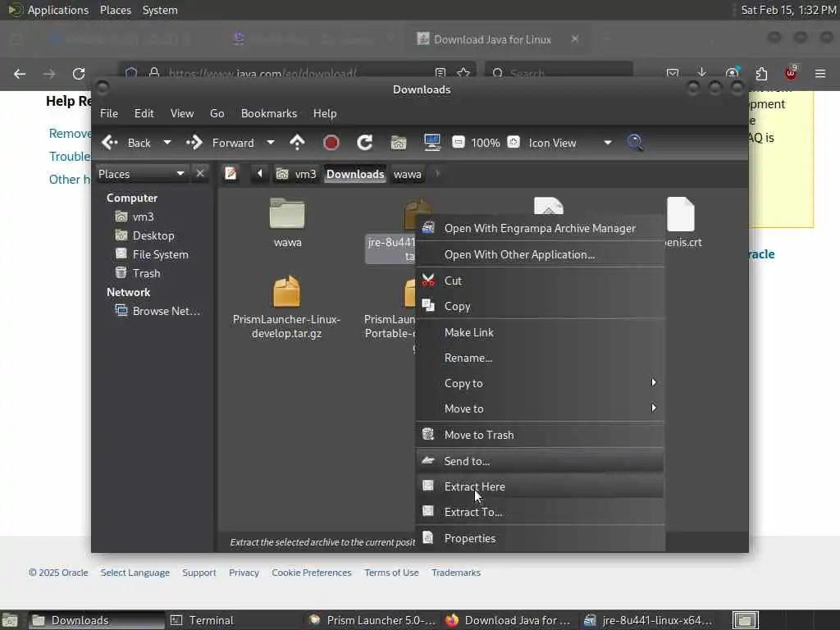
Task: Reload page in Firefox browser
Action: point(79,73)
